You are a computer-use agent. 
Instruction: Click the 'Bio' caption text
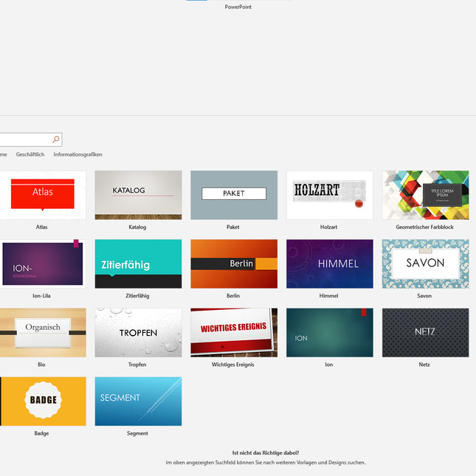click(41, 365)
